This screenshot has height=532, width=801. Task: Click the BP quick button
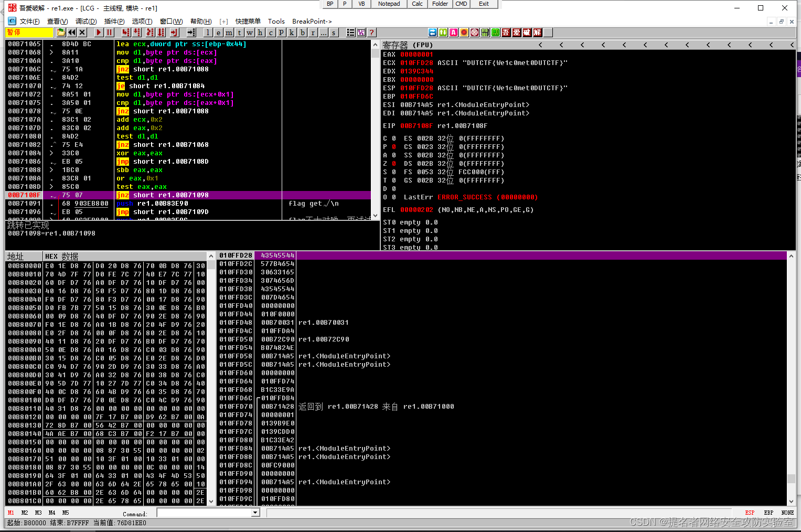click(x=330, y=4)
